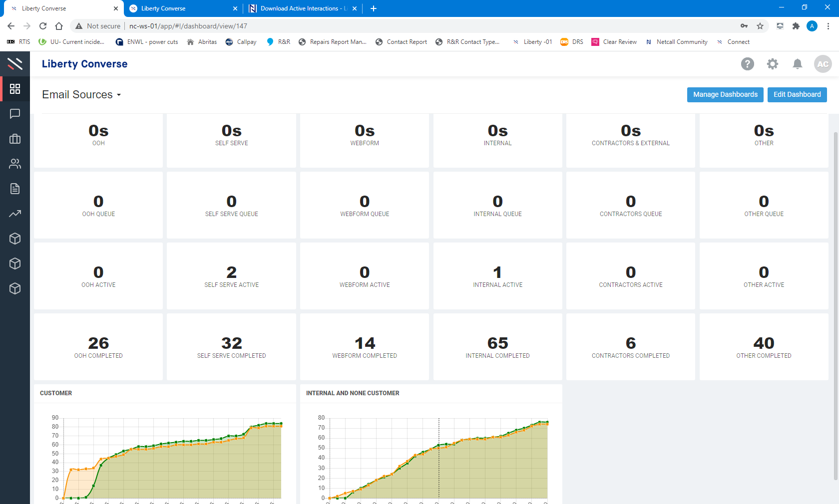This screenshot has width=839, height=504.
Task: Open the media control icon in Chrome toolbar
Action: click(x=780, y=26)
